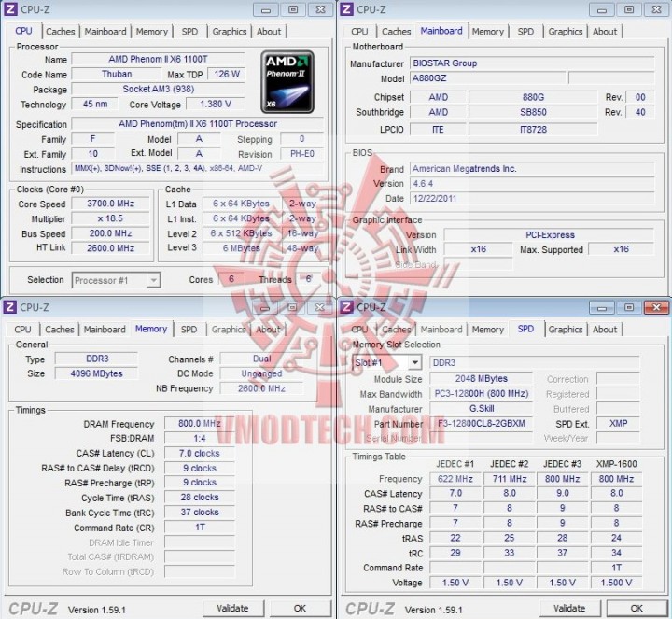Click the G.Skill manufacturer field
The height and width of the screenshot is (619, 672).
pos(482,409)
